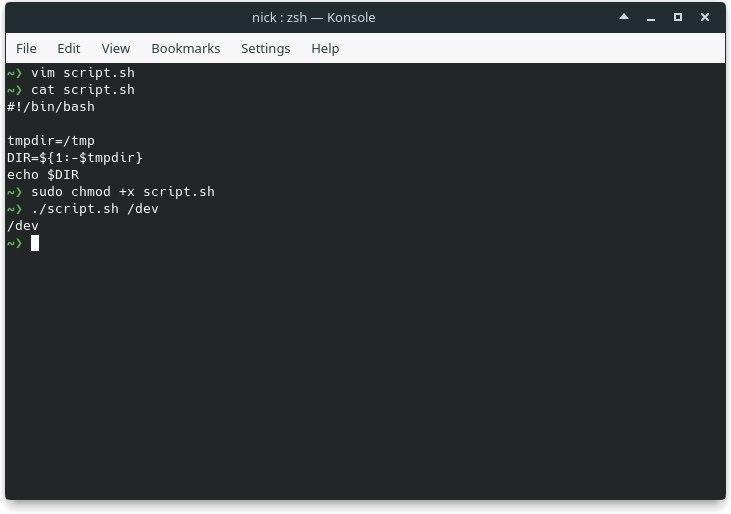Maximize the Konsole window
This screenshot has height=514, width=731.
click(678, 17)
